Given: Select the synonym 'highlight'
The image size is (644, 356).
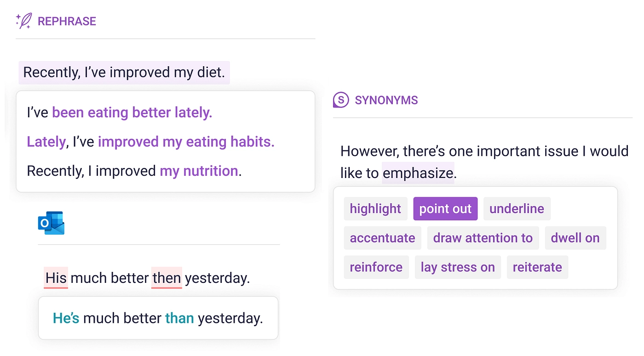Looking at the screenshot, I should point(375,209).
